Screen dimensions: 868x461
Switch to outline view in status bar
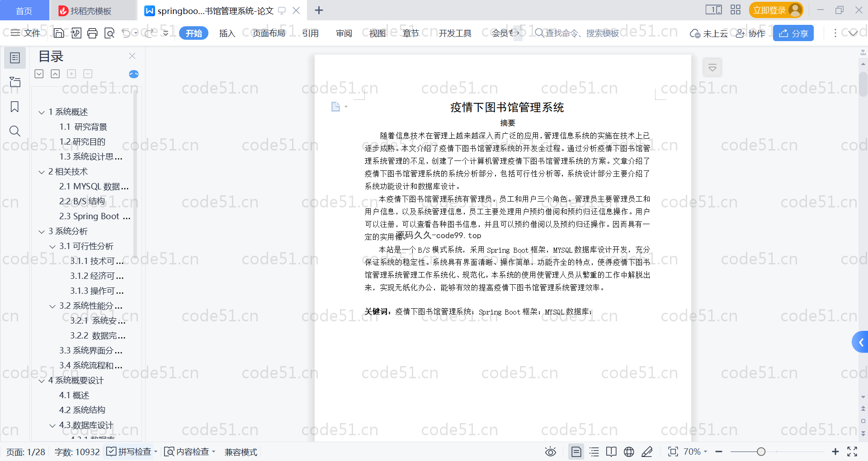click(594, 452)
